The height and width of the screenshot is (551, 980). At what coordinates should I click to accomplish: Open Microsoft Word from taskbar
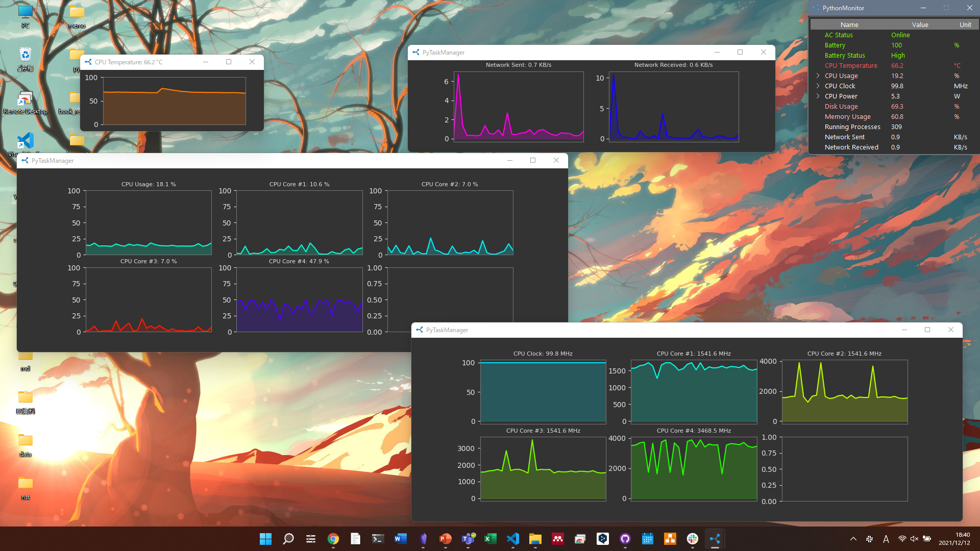click(401, 539)
